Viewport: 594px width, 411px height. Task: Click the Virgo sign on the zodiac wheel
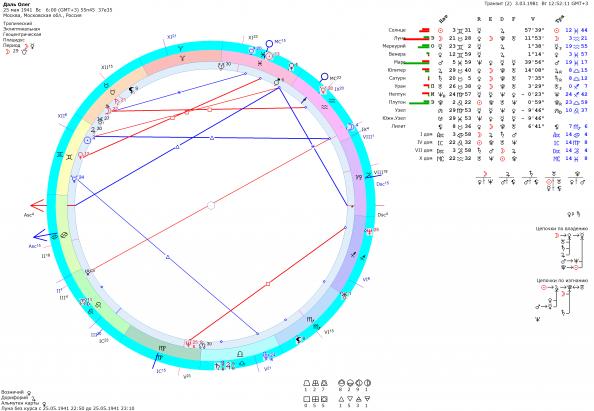click(162, 347)
